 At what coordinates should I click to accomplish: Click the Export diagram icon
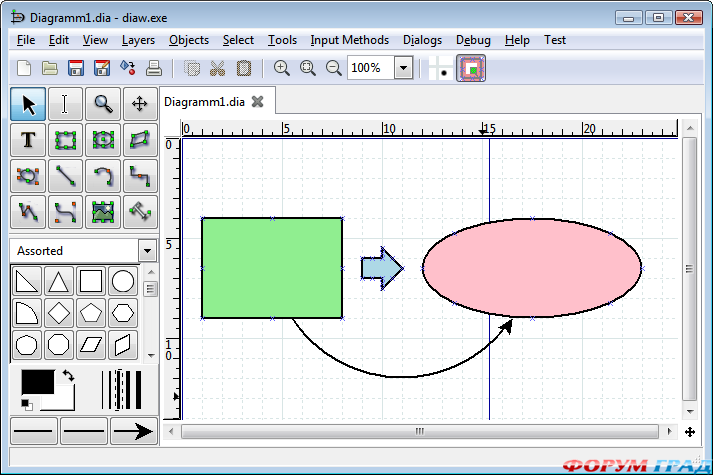point(128,68)
